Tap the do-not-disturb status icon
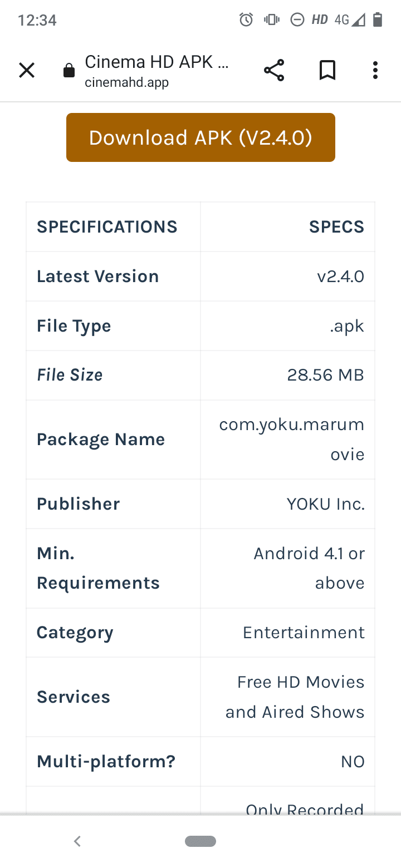Screen dimensions: 401x868 point(297,21)
